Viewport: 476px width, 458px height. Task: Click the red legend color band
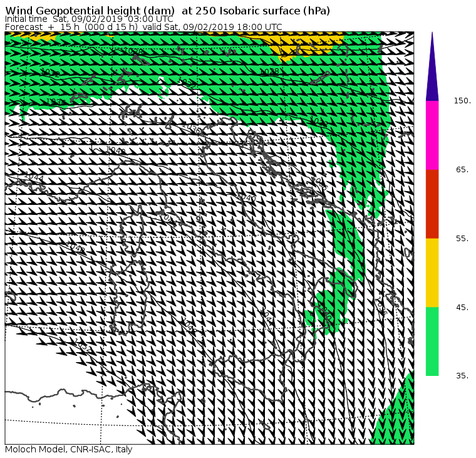(x=432, y=204)
